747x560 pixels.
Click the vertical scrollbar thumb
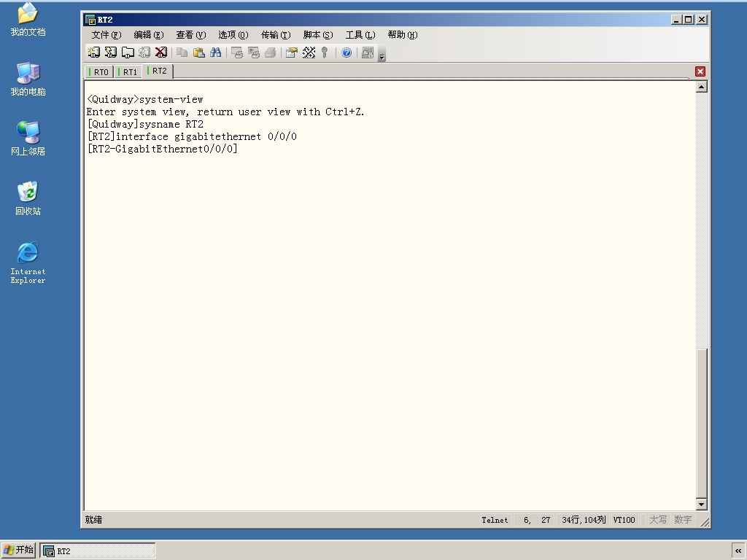click(x=701, y=423)
